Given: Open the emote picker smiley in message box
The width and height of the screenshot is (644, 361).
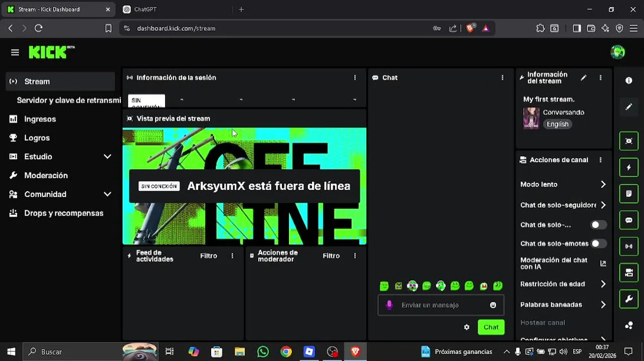Looking at the screenshot, I should tap(493, 305).
